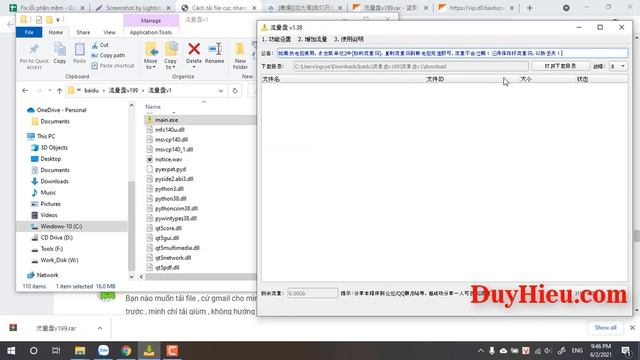Click Show all downloads link
This screenshot has height=360, width=640.
pyautogui.click(x=605, y=327)
